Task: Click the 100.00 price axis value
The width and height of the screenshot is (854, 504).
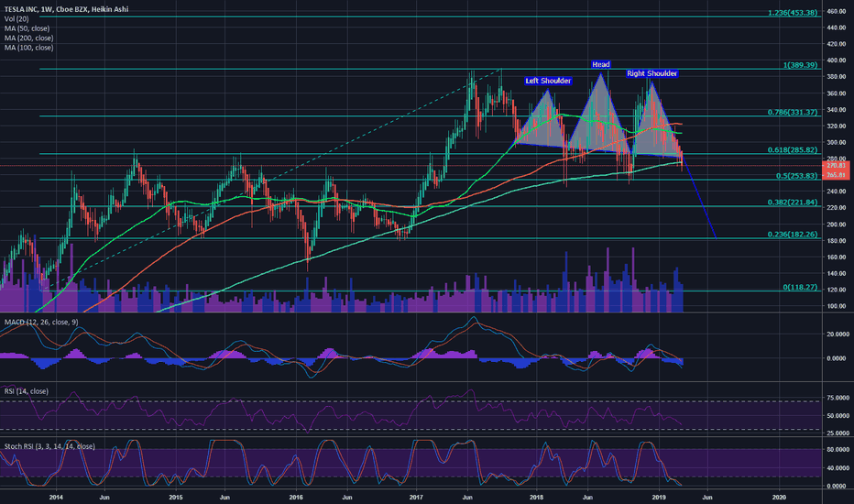Action: point(836,306)
